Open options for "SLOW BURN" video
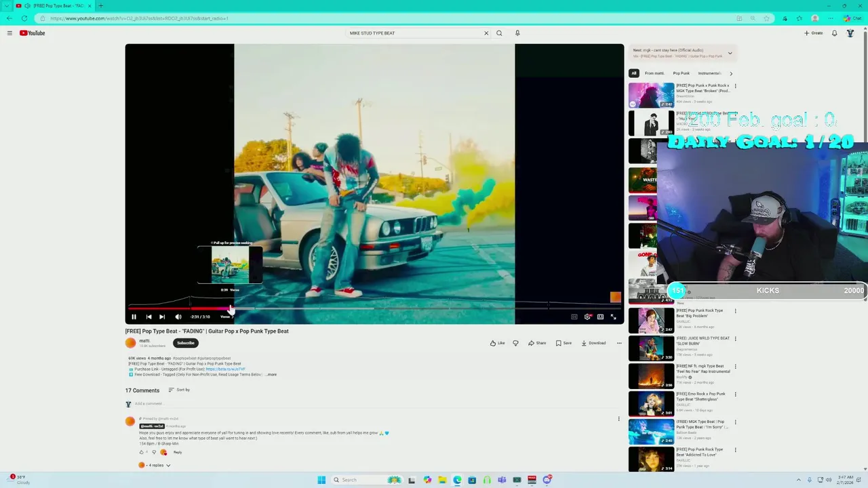This screenshot has height=488, width=868. click(x=735, y=339)
